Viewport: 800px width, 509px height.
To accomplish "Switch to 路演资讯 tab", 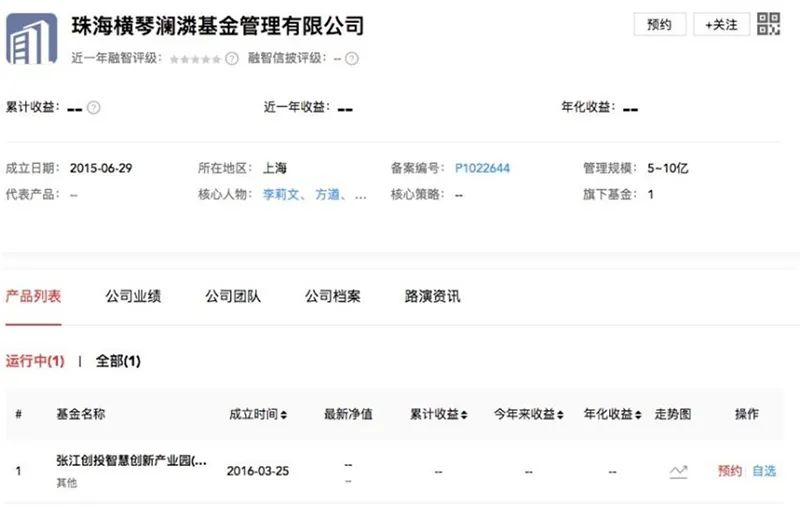I will click(x=433, y=296).
